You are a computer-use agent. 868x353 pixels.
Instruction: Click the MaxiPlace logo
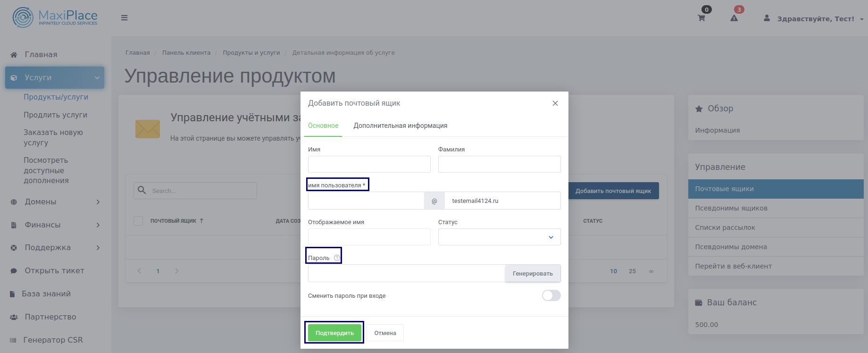(55, 17)
